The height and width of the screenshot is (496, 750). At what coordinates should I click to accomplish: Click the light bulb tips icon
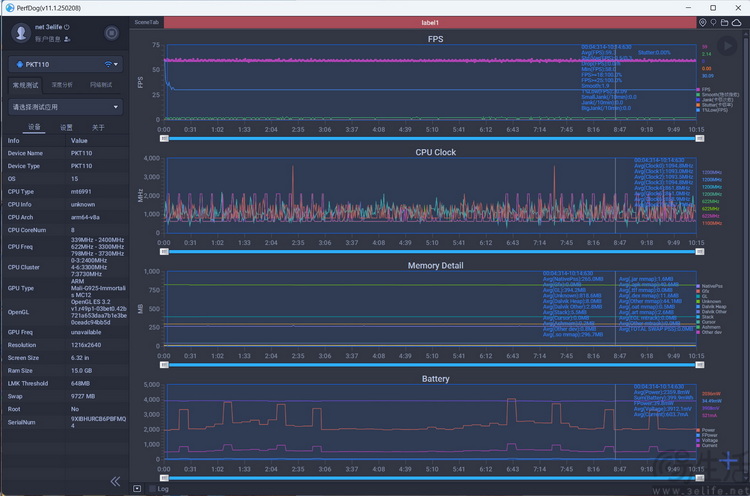[x=714, y=22]
